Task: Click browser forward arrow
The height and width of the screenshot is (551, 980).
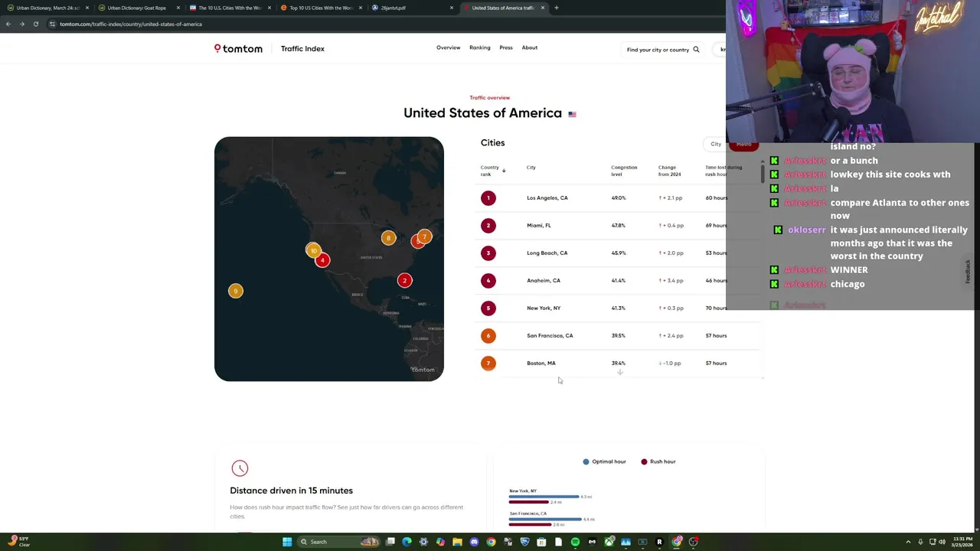Action: click(21, 24)
